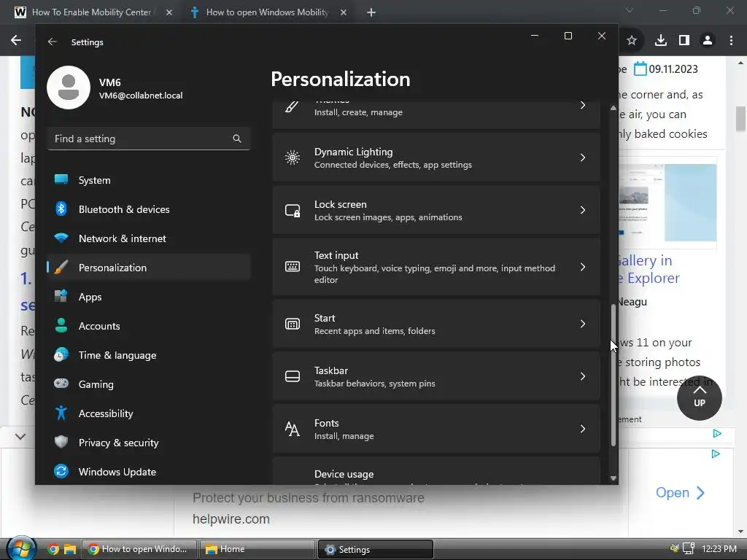The width and height of the screenshot is (747, 560).
Task: Select Personalization in the sidebar
Action: tap(149, 267)
